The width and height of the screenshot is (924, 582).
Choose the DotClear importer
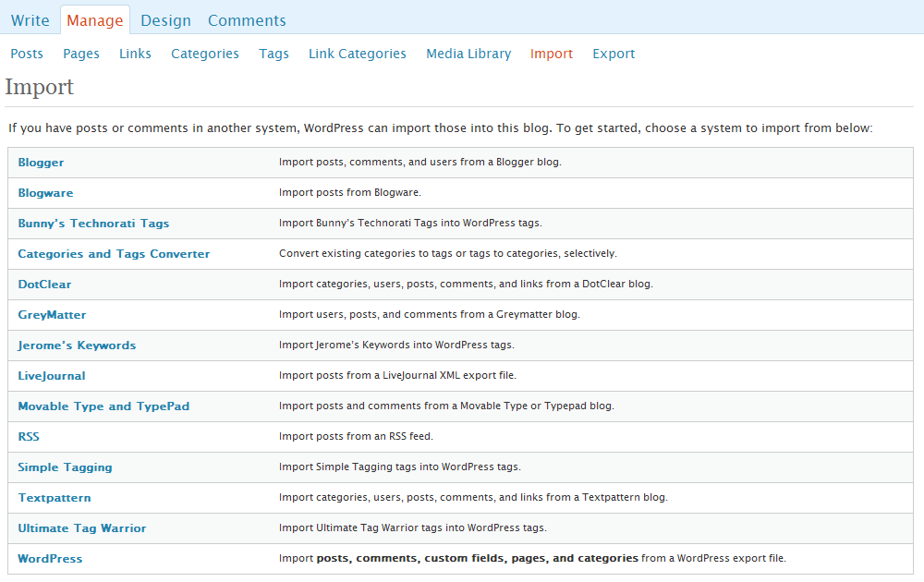pos(44,285)
